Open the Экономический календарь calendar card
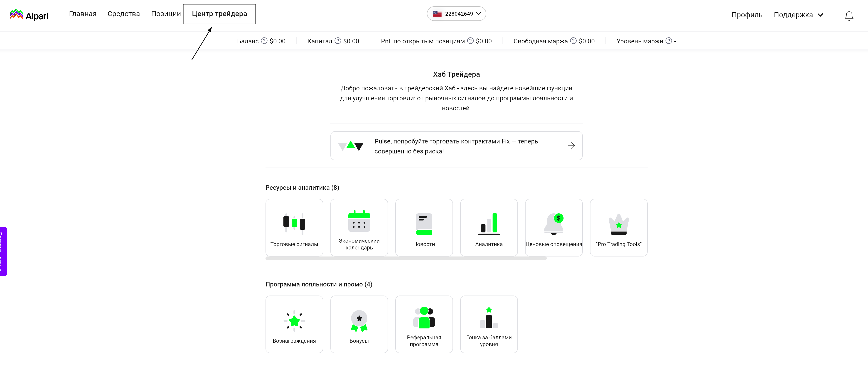The height and width of the screenshot is (387, 868). pyautogui.click(x=359, y=228)
